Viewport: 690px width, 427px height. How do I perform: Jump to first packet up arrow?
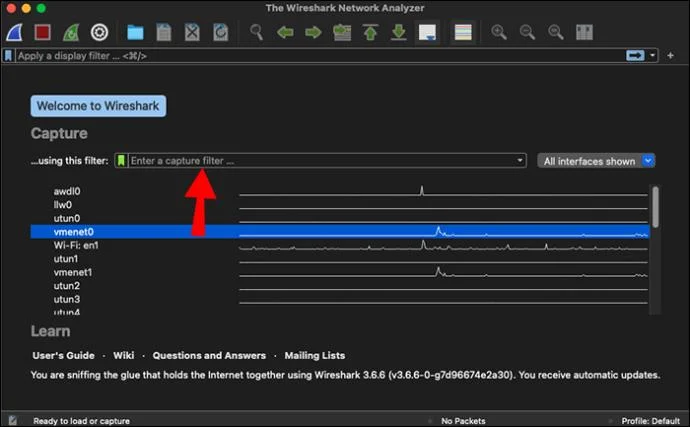tap(370, 33)
